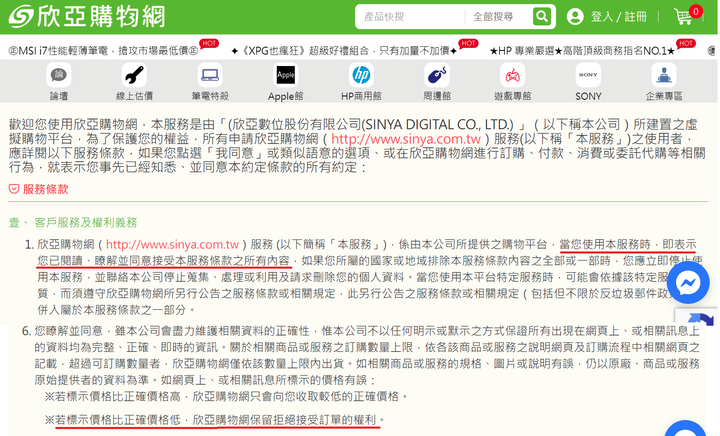
Task: Open the 登入 / 註冊 link
Action: [618, 17]
